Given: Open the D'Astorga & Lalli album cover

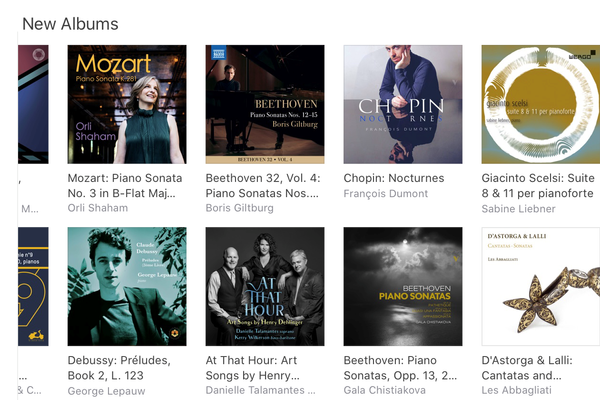Looking at the screenshot, I should click(541, 286).
